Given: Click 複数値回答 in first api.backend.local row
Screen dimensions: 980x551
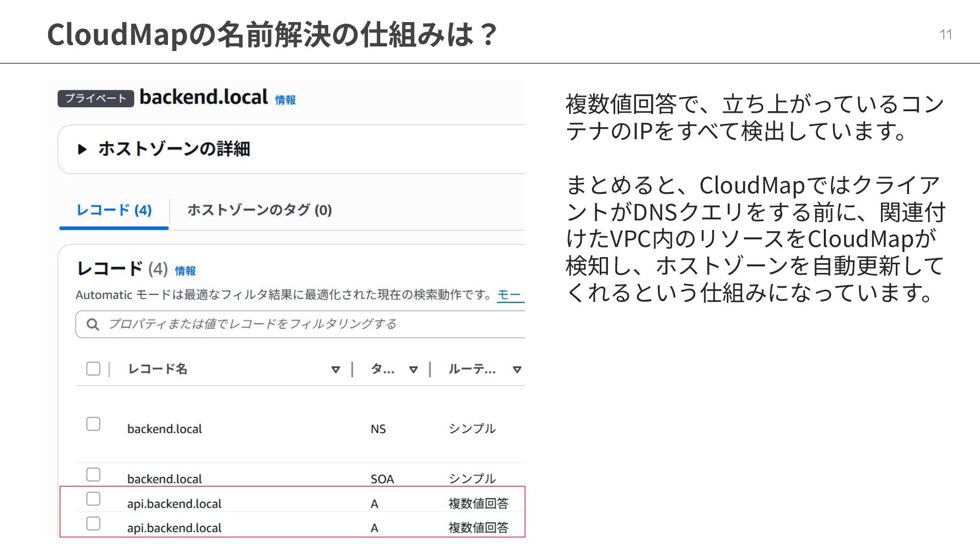Looking at the screenshot, I should [x=478, y=504].
